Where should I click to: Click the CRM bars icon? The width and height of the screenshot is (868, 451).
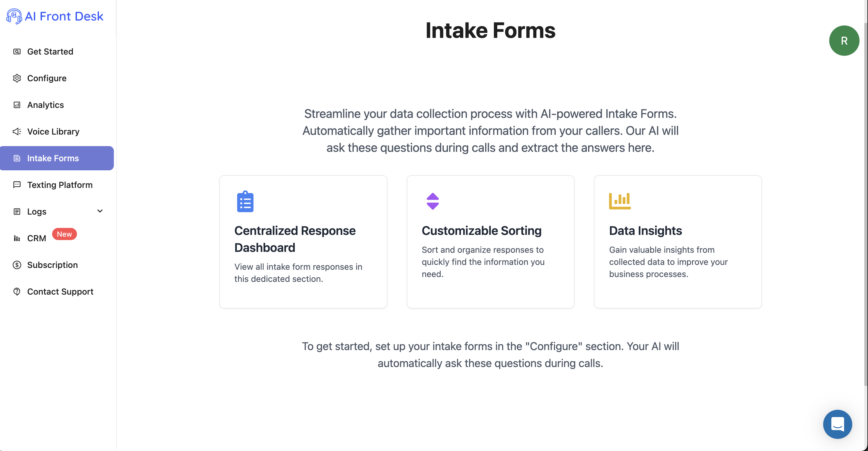pyautogui.click(x=17, y=238)
